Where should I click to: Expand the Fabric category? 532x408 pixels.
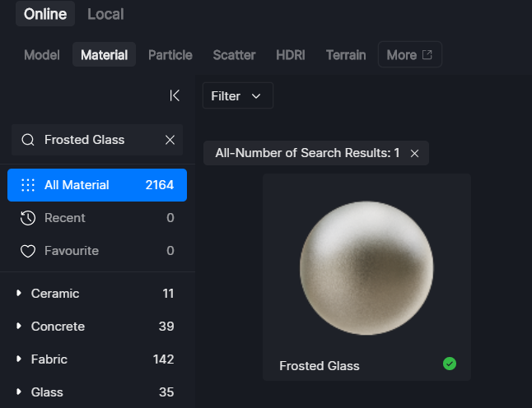[x=19, y=359]
